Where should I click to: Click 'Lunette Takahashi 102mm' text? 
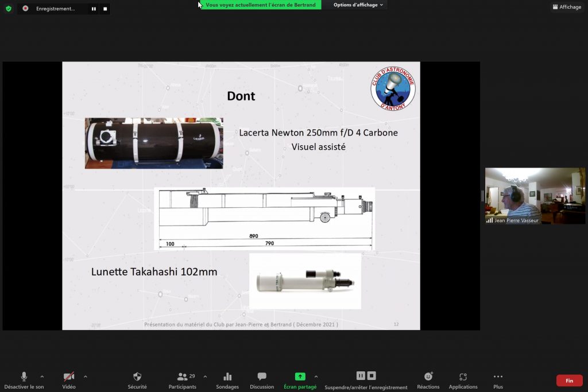154,271
